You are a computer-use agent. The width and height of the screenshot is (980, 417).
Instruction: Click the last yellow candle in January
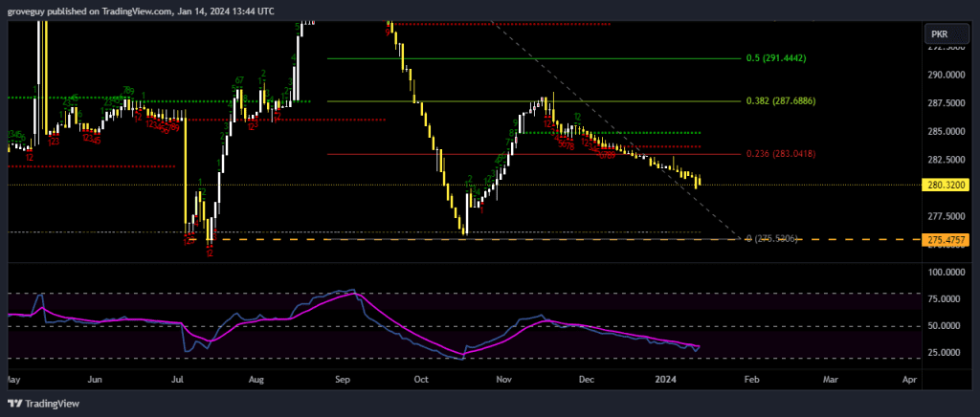[699, 181]
